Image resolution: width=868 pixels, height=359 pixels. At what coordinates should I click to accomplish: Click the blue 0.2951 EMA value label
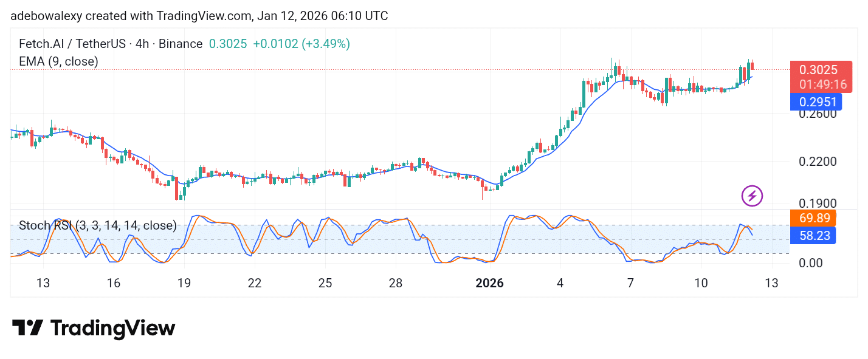[x=815, y=102]
